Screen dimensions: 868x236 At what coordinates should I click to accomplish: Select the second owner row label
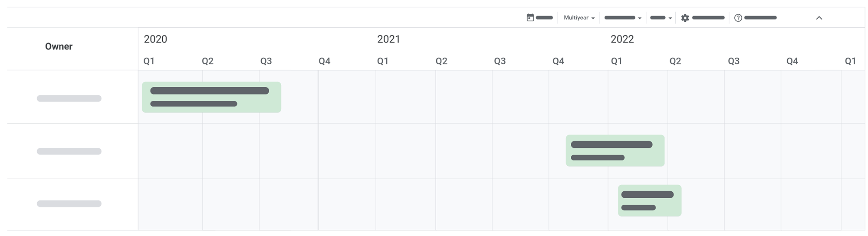coord(69,151)
